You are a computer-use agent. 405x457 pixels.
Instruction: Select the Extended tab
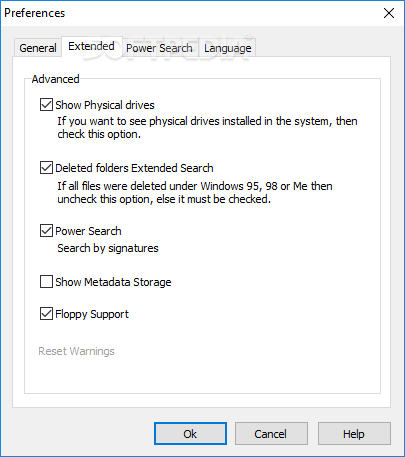pyautogui.click(x=92, y=46)
